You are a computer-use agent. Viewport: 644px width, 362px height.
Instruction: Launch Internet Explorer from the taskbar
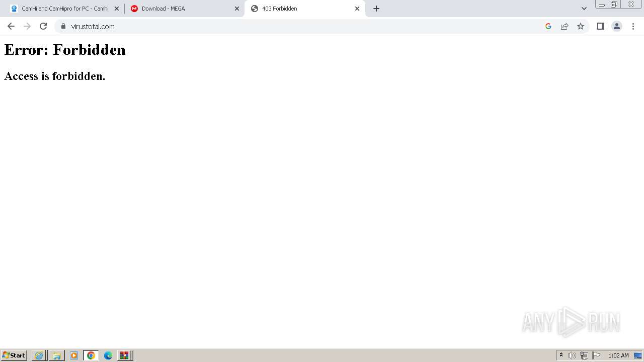(39, 355)
